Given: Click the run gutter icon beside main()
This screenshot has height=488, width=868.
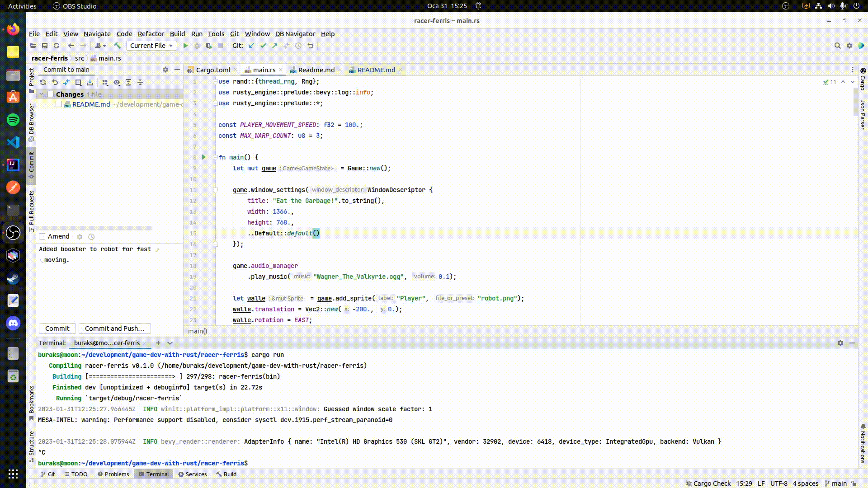Looking at the screenshot, I should pos(204,157).
